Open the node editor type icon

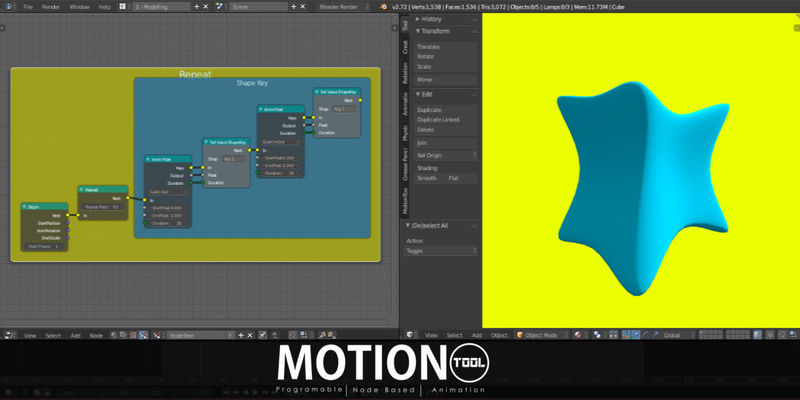[x=9, y=335]
